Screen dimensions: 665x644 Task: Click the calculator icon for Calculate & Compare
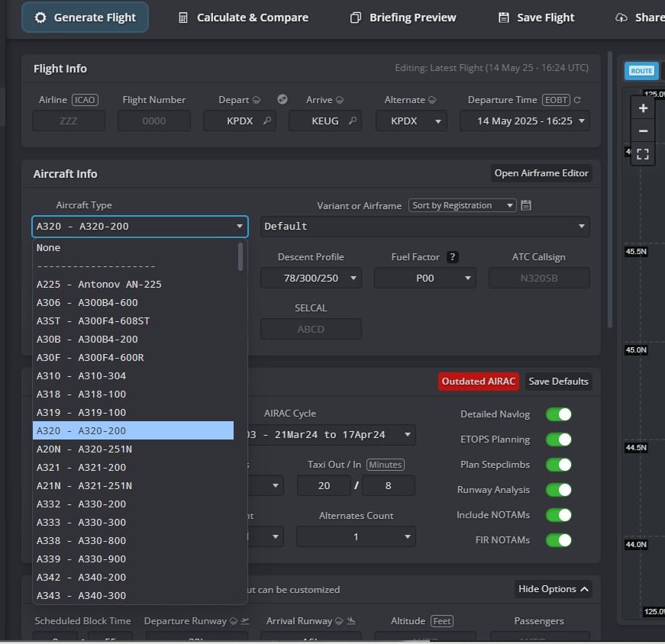click(182, 18)
